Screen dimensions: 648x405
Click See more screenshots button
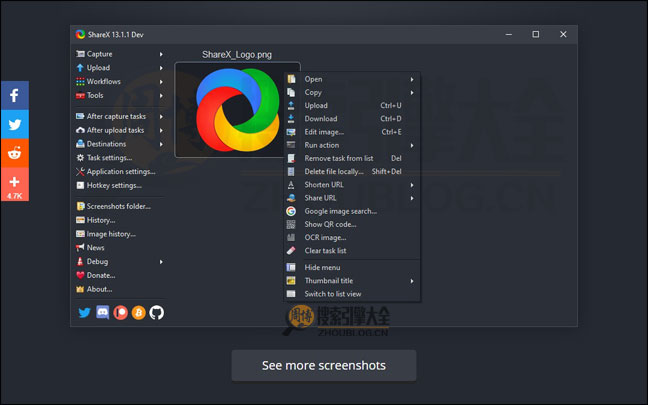coord(324,365)
